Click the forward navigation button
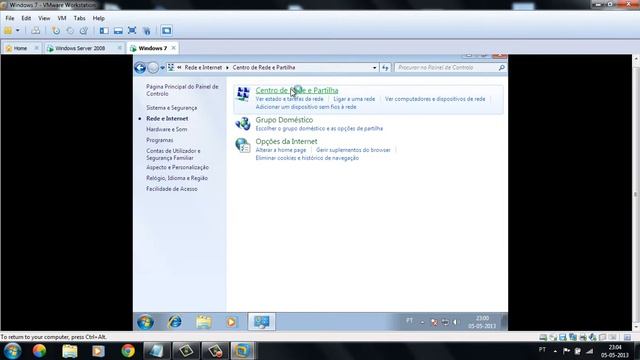 coord(153,68)
